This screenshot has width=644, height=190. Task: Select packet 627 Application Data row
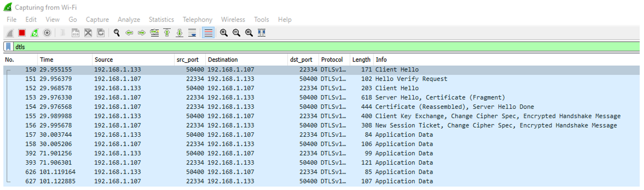321,181
